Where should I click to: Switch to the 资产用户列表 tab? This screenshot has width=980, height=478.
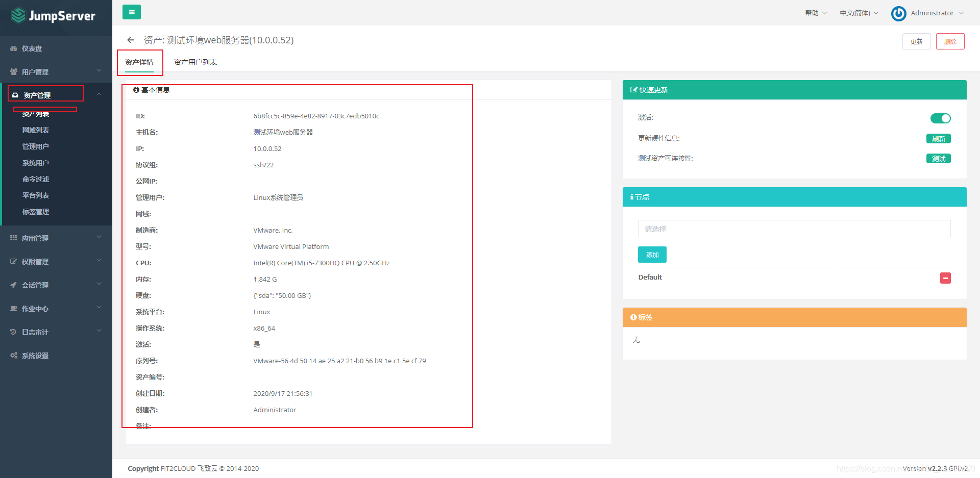pos(195,62)
